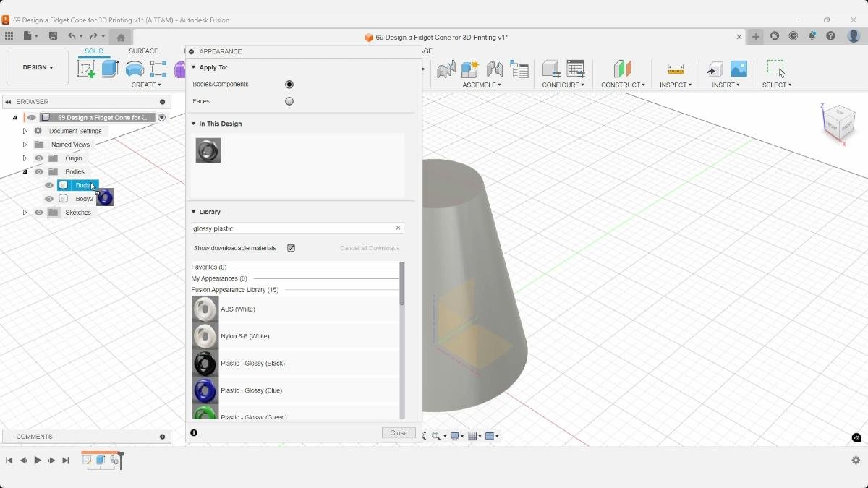Open the CONSTRUCT dropdown menu

(623, 85)
